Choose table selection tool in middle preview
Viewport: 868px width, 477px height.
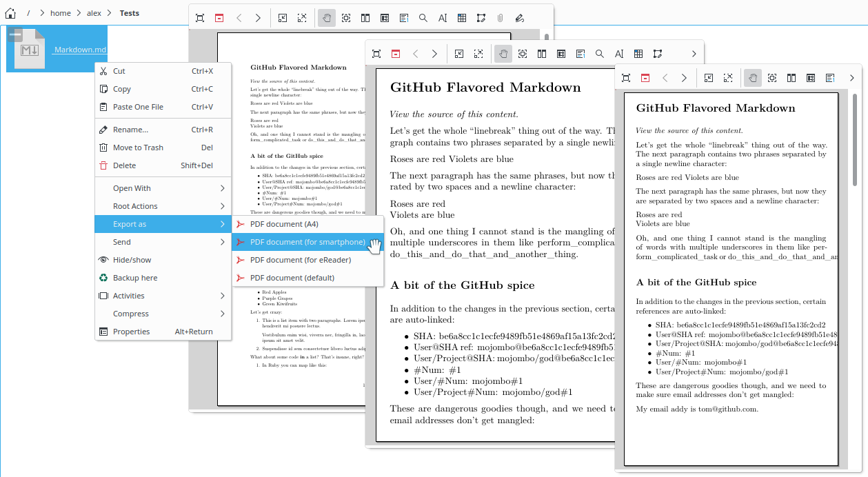point(638,54)
